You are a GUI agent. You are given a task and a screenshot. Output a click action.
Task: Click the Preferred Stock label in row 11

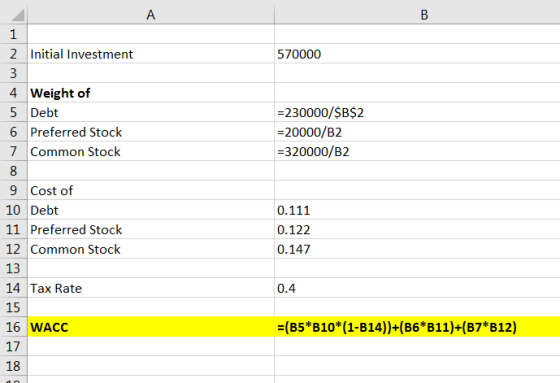(x=151, y=229)
